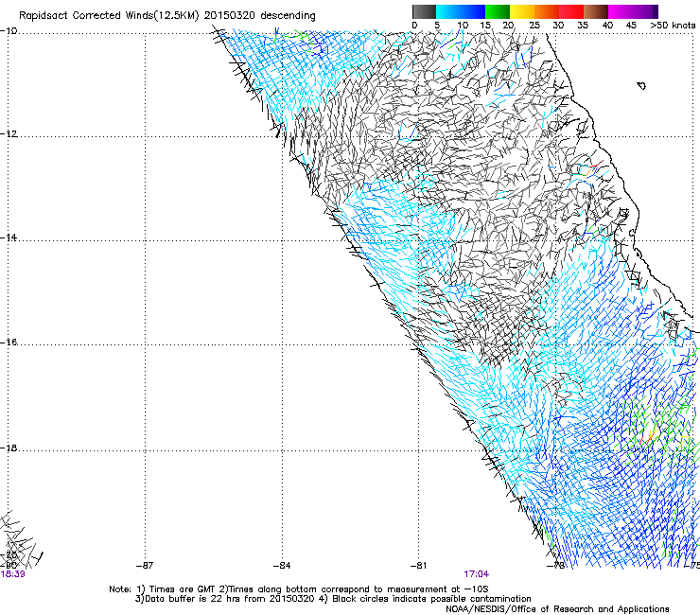This screenshot has width=700, height=615.
Task: Click the '40' label under the color bar
Action: [607, 26]
